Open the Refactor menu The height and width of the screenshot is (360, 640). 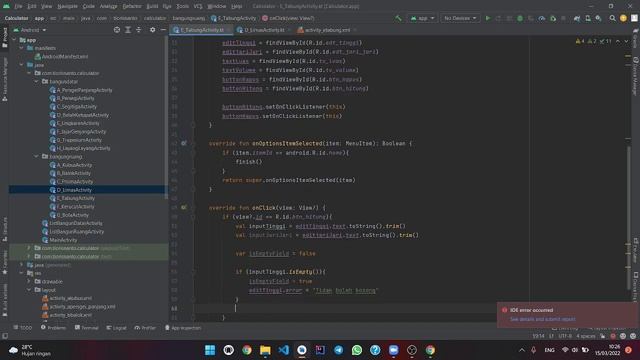pyautogui.click(x=132, y=6)
